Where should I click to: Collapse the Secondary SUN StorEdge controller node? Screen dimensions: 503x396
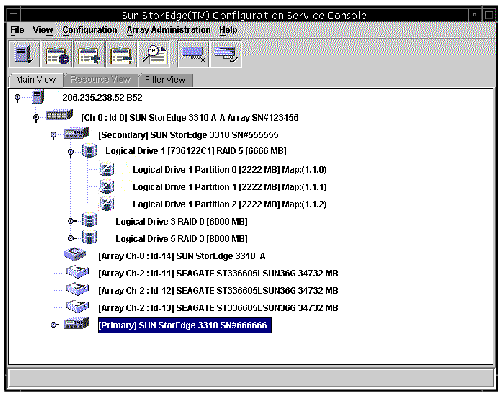pos(53,135)
